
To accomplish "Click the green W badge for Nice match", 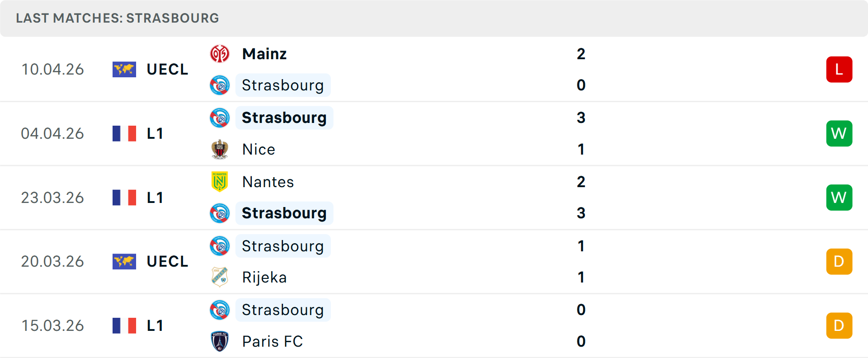I will [x=839, y=134].
